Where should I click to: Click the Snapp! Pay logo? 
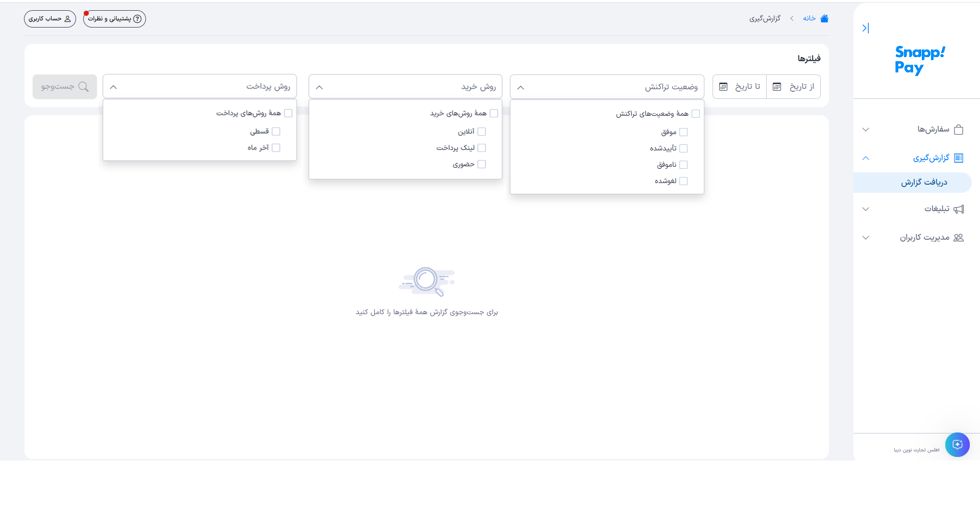(x=920, y=60)
